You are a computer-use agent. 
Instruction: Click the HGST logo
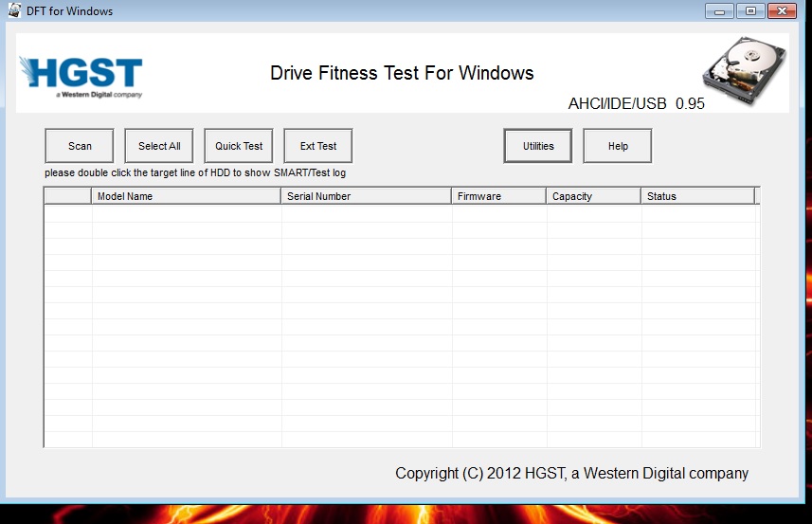81,77
